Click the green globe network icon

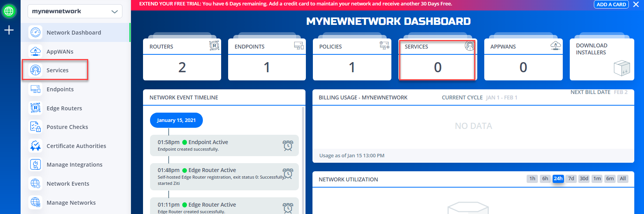(9, 11)
